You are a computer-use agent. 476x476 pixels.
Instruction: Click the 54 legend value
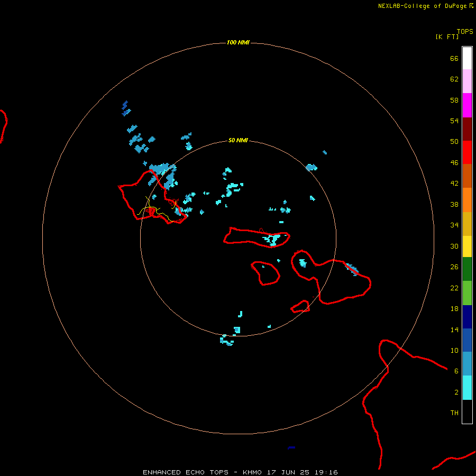pos(454,121)
